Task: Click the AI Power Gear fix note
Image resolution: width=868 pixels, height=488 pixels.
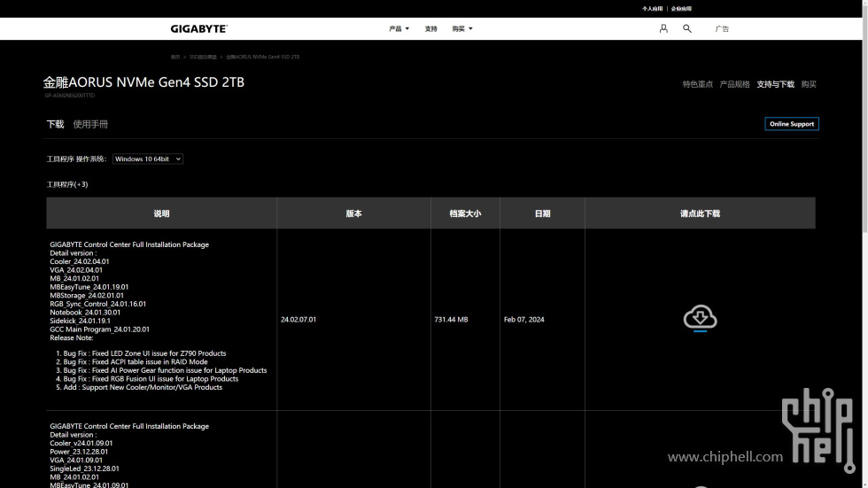Action: click(165, 370)
